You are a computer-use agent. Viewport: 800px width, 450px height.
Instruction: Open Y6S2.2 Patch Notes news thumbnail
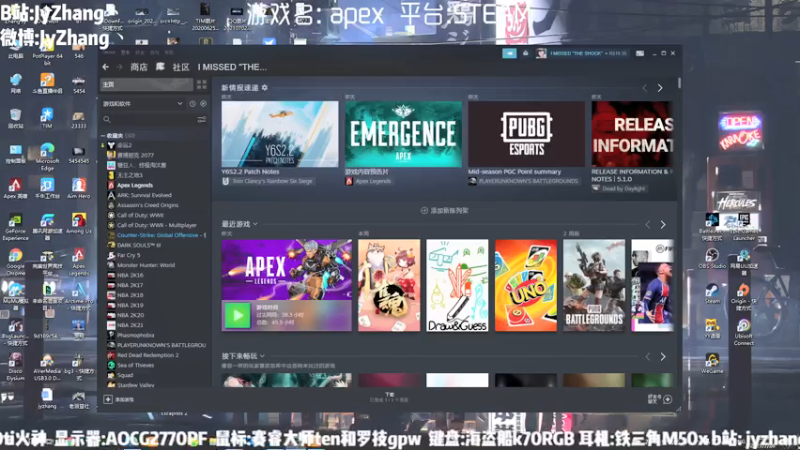[x=280, y=134]
